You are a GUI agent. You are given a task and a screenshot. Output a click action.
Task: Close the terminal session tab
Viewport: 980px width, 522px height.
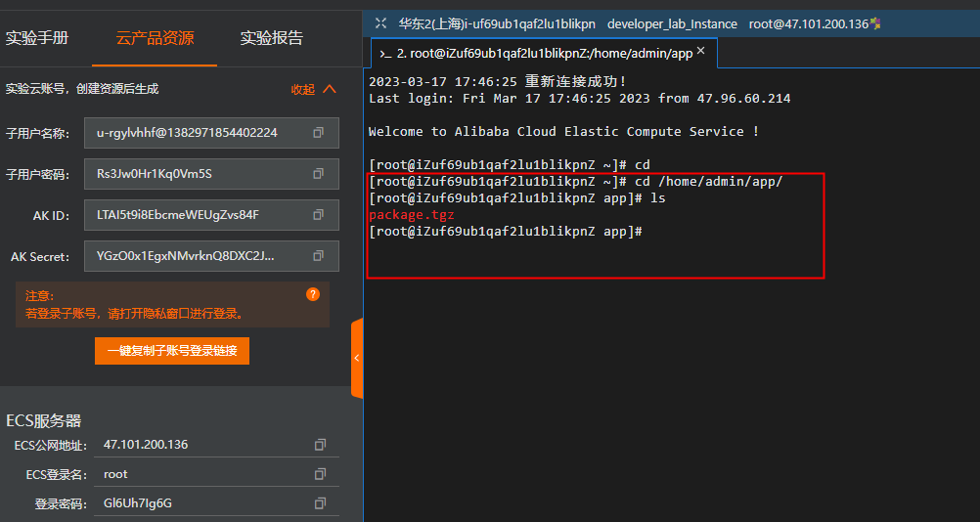pos(700,51)
